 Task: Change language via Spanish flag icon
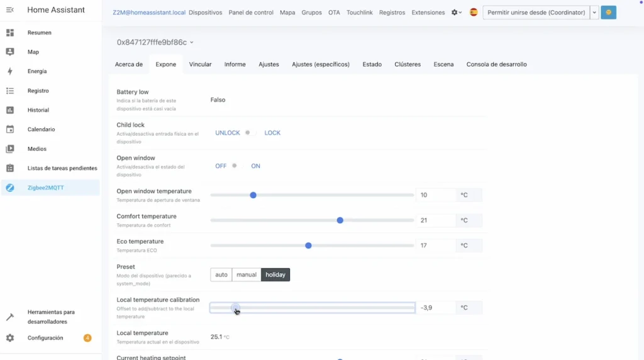point(474,13)
